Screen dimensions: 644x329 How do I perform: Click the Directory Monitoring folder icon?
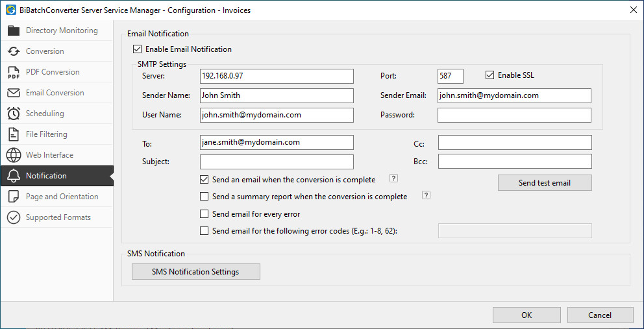14,30
